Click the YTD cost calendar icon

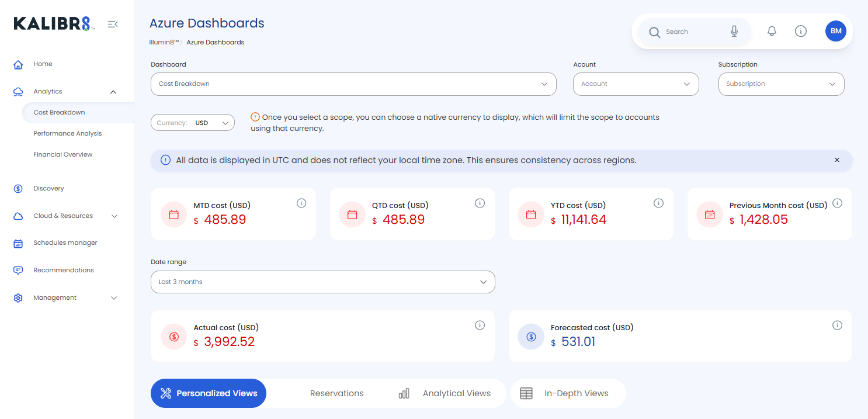tap(531, 214)
